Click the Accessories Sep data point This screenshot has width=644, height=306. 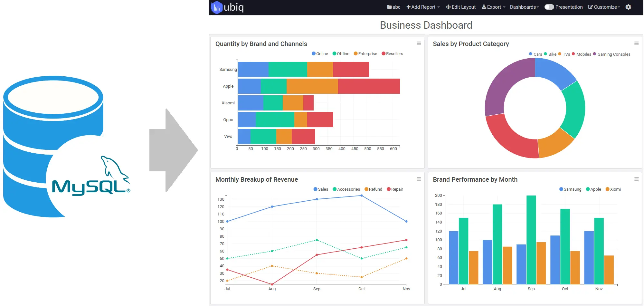pos(317,240)
